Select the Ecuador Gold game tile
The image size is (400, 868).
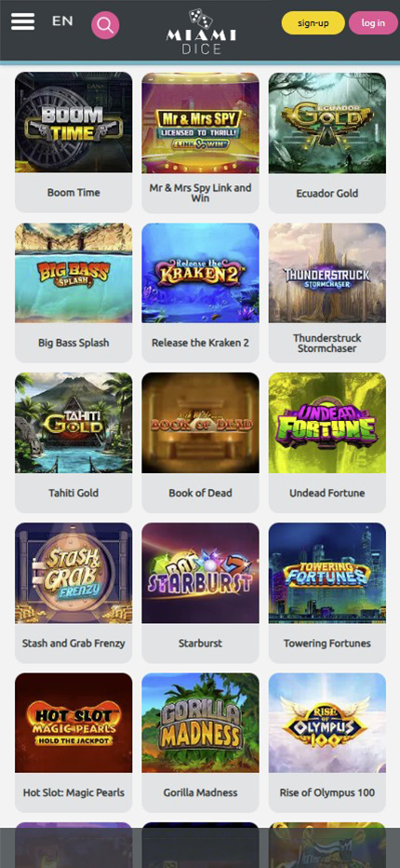pos(327,142)
